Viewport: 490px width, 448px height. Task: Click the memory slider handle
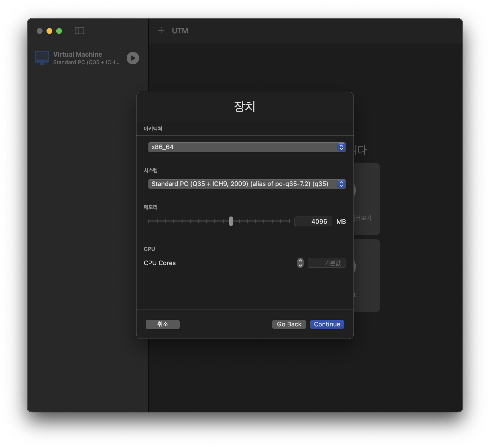(x=231, y=221)
